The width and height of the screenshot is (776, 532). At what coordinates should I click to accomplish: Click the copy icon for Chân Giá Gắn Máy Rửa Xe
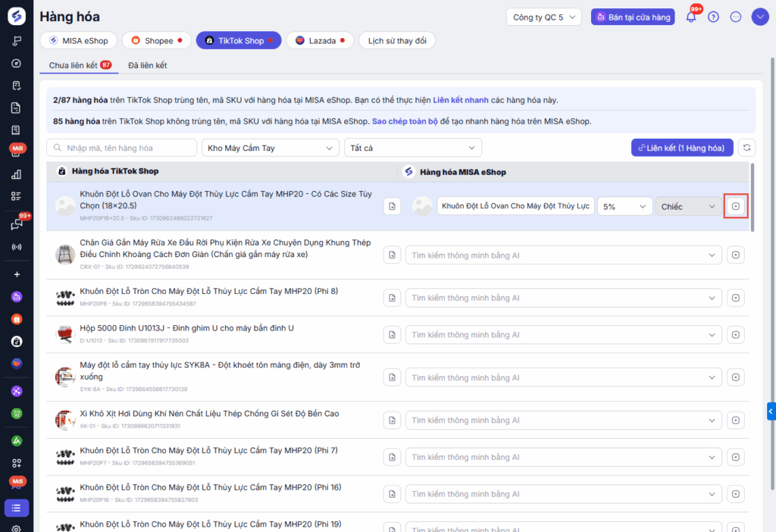tap(392, 255)
